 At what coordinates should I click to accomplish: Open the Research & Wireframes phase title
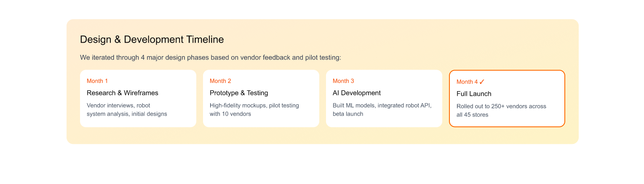coord(123,93)
